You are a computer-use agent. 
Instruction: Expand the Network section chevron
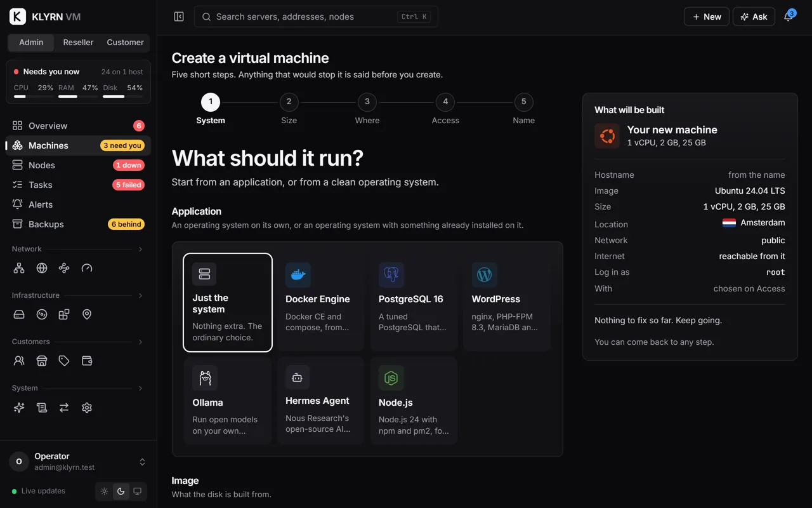click(x=140, y=249)
